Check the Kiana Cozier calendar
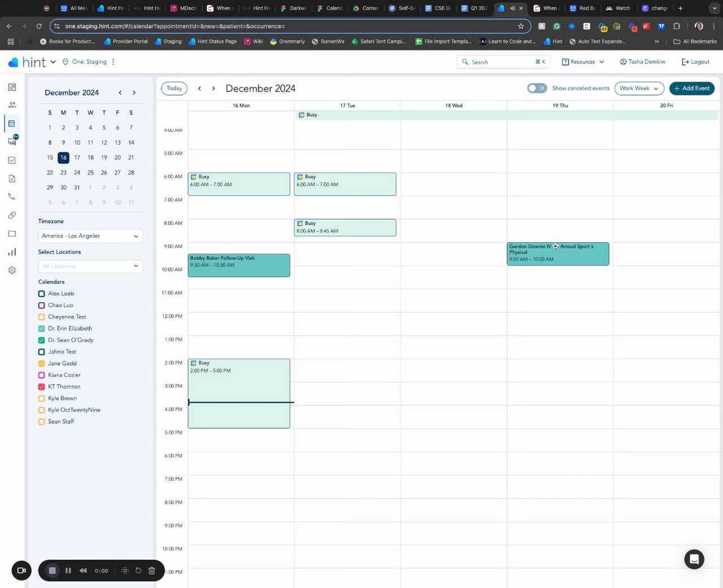Viewport: 723px width, 588px height. [x=41, y=375]
